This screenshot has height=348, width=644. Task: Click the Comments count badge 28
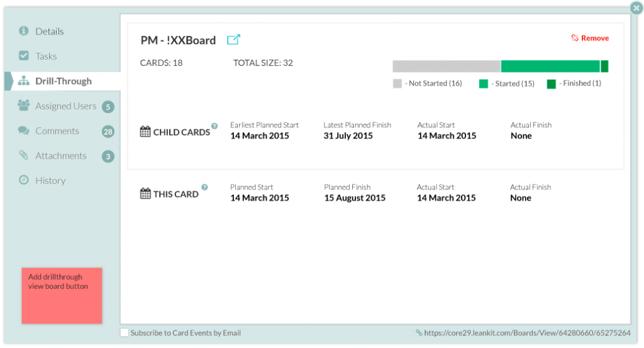coord(108,132)
